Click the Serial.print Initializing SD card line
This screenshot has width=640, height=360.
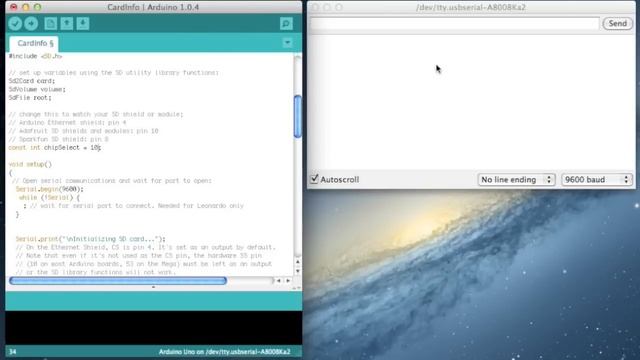(x=91, y=239)
